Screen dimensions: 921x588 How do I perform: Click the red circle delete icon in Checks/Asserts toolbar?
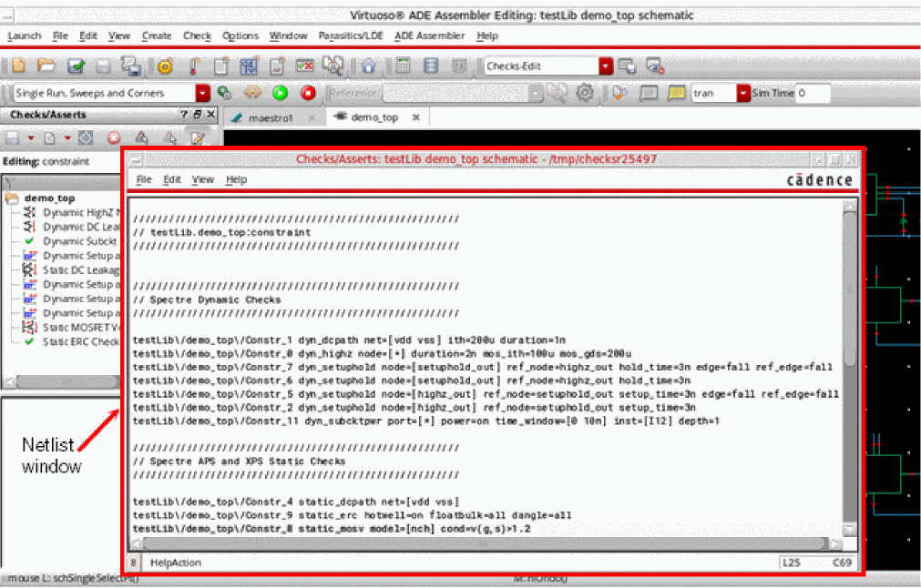114,138
